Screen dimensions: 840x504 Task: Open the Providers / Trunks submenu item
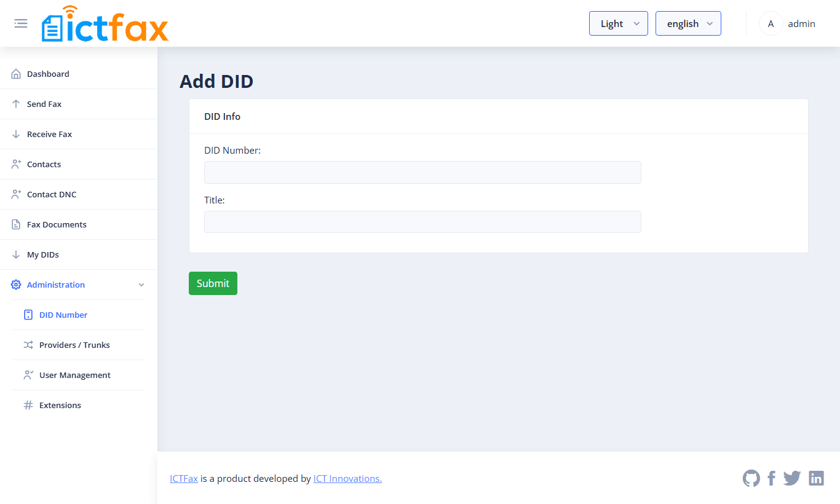click(x=79, y=345)
